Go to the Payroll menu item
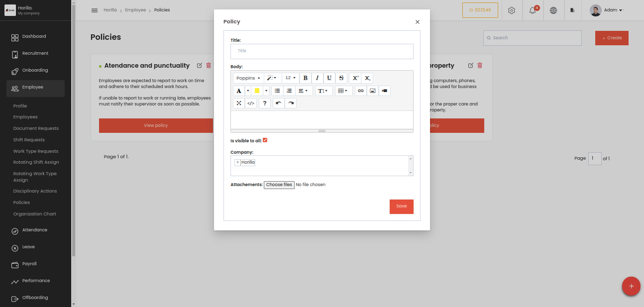This screenshot has height=307, width=644. coord(29,264)
